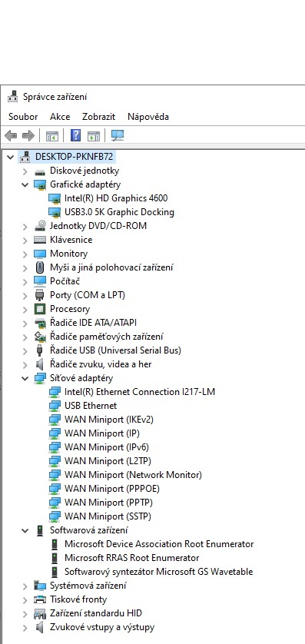Select Microsoft RRAS Root Enumerator
This screenshot has width=305, height=644.
pyautogui.click(x=132, y=558)
